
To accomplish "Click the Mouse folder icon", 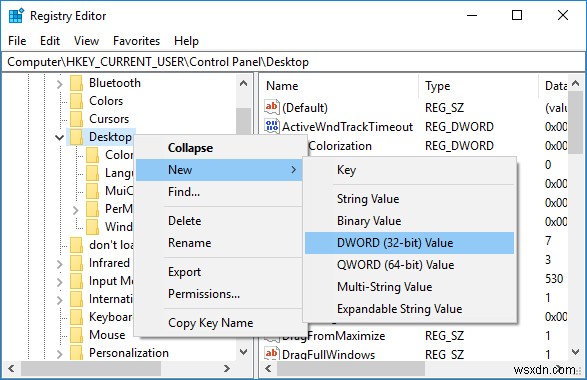I will point(76,335).
